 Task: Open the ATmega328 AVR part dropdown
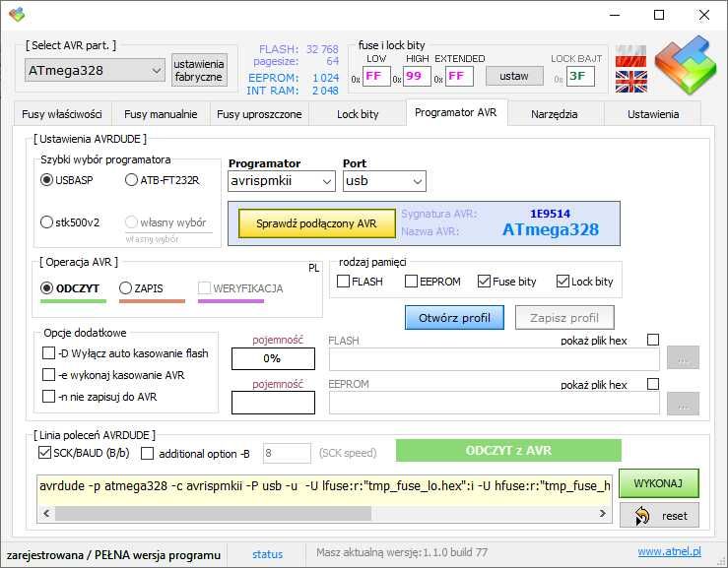95,71
